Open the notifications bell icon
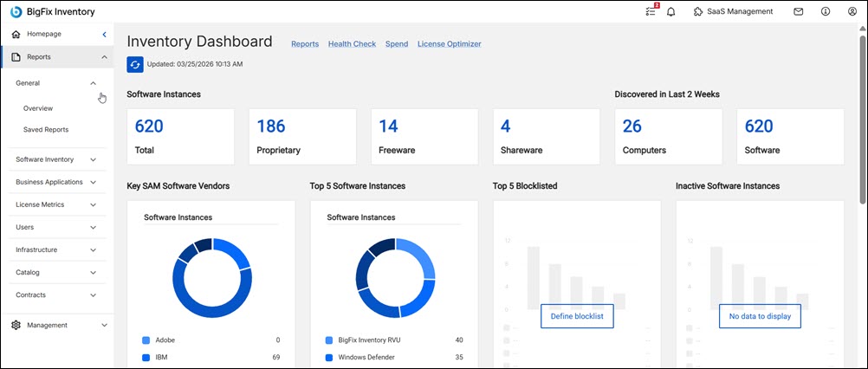 point(671,11)
